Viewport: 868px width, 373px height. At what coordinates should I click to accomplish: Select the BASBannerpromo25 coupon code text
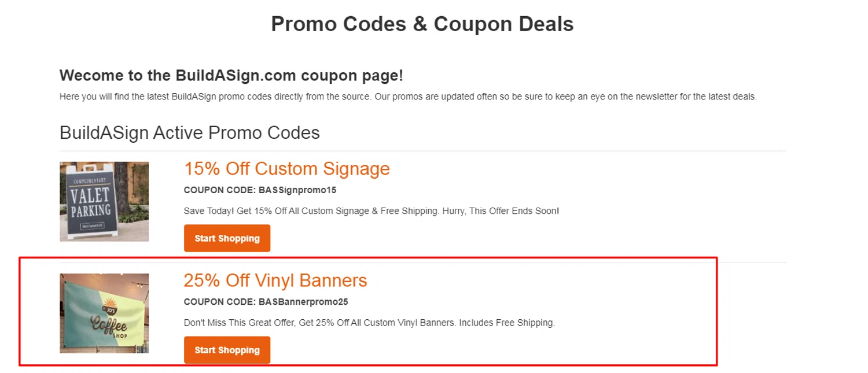(303, 301)
